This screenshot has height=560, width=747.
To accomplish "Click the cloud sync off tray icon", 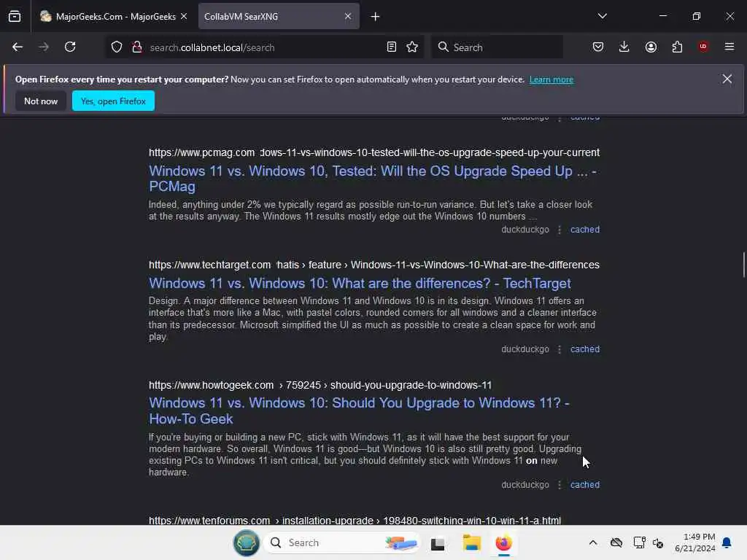I will [616, 542].
